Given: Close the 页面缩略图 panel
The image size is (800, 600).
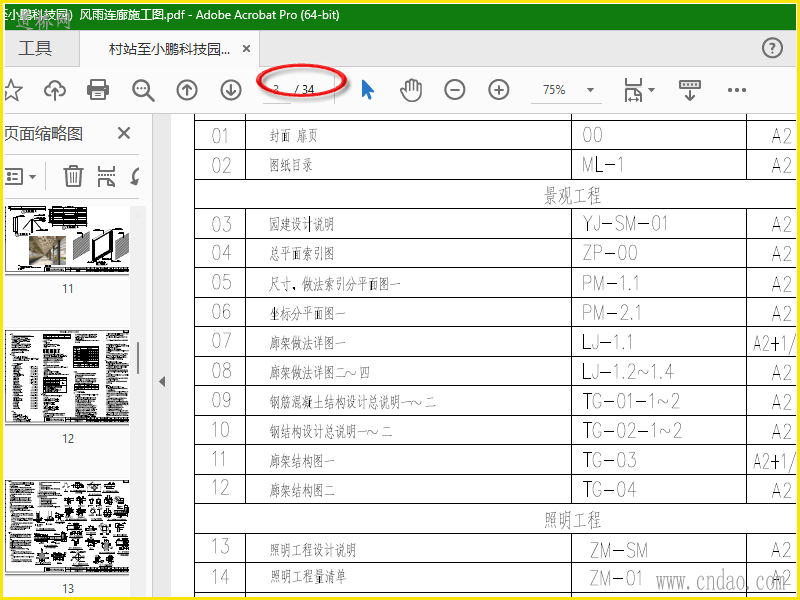Looking at the screenshot, I should coord(123,134).
